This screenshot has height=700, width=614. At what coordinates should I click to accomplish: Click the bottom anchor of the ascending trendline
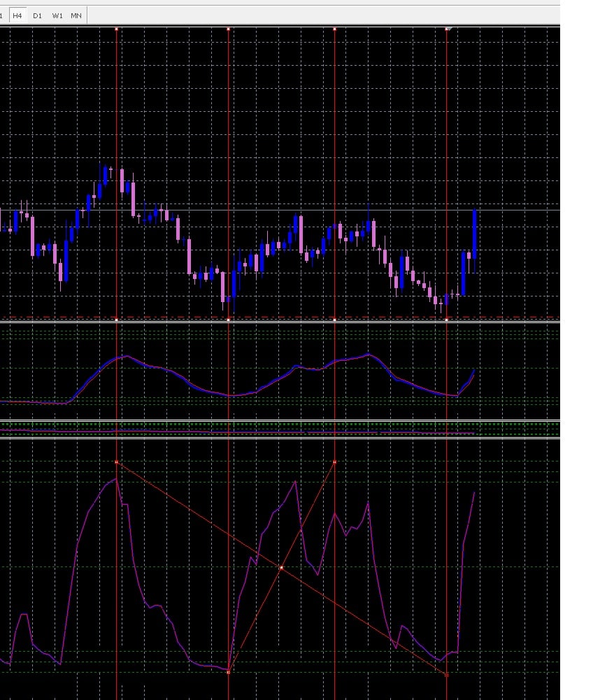pyautogui.click(x=229, y=672)
